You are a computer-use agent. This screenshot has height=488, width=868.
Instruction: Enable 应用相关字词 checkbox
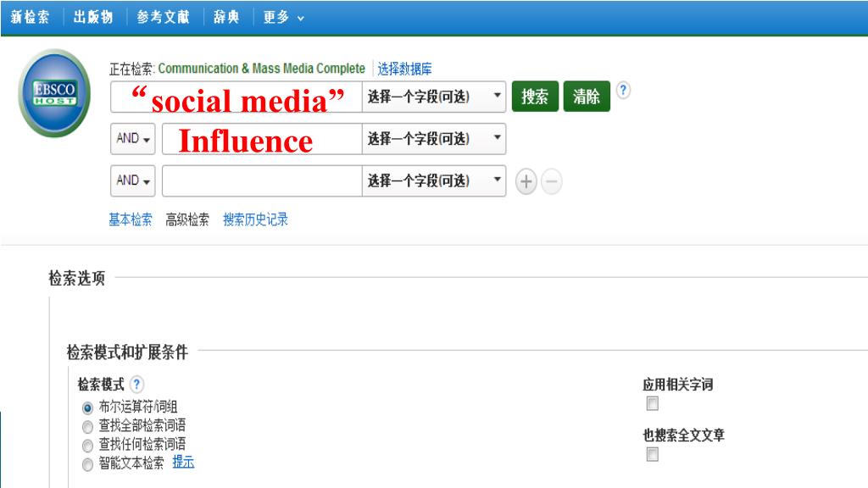(653, 403)
